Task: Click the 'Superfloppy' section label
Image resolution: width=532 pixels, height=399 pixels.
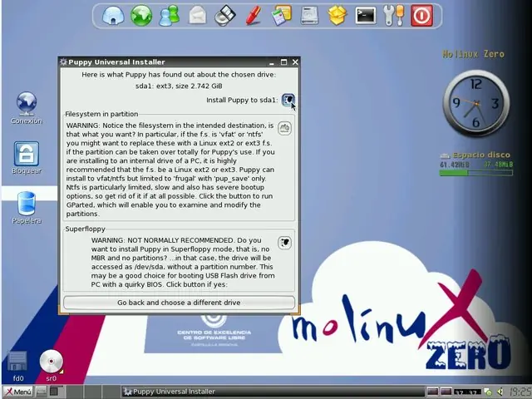Action: click(x=85, y=229)
